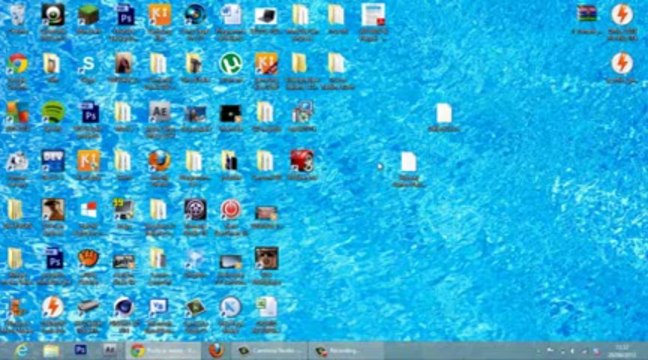648x360 pixels.
Task: Select the cowboy hat picture shortcut
Action: point(53,210)
